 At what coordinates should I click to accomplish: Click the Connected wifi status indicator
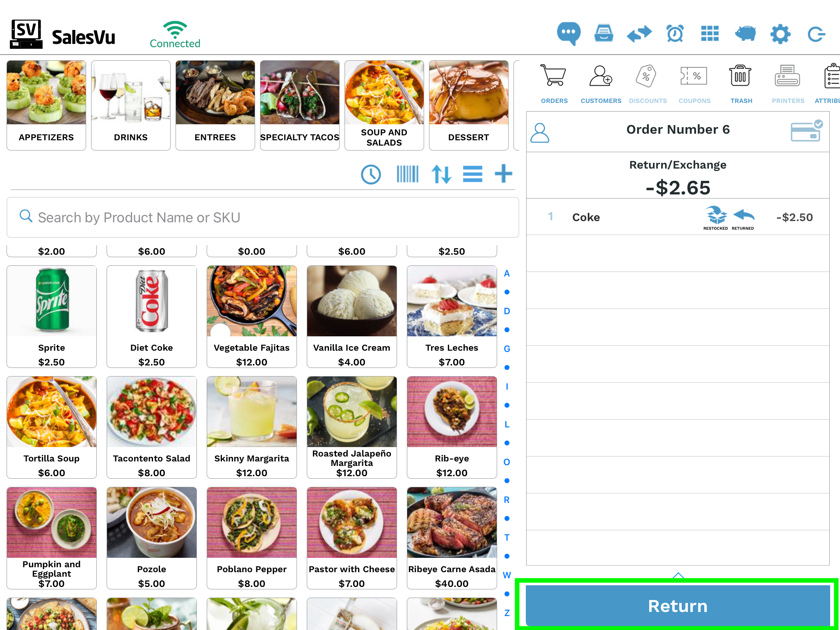click(175, 34)
